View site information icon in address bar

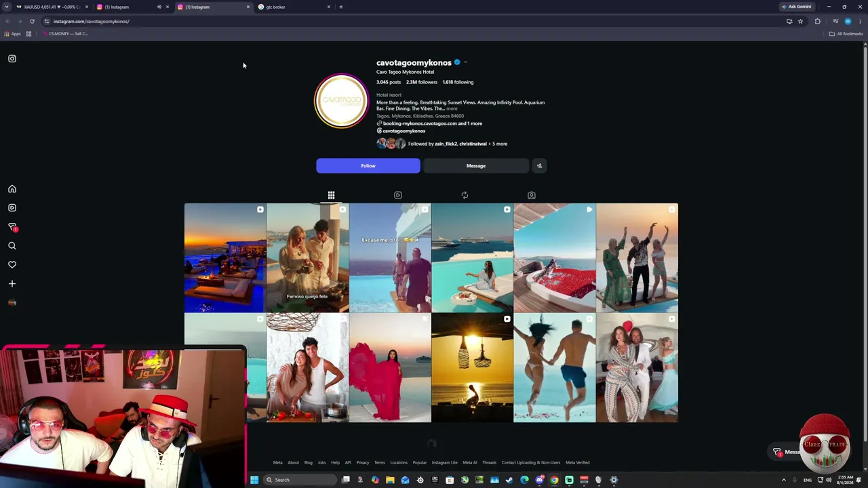[x=47, y=21]
